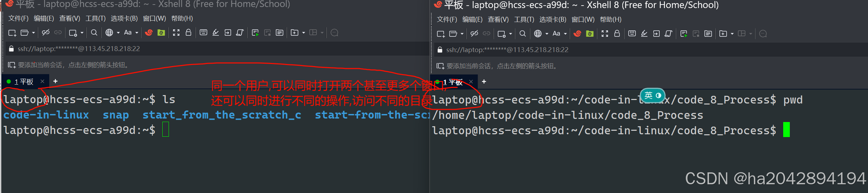Toggle the padlock Lock Screen icon in right window
Screen dimensions: 868x193
click(617, 34)
